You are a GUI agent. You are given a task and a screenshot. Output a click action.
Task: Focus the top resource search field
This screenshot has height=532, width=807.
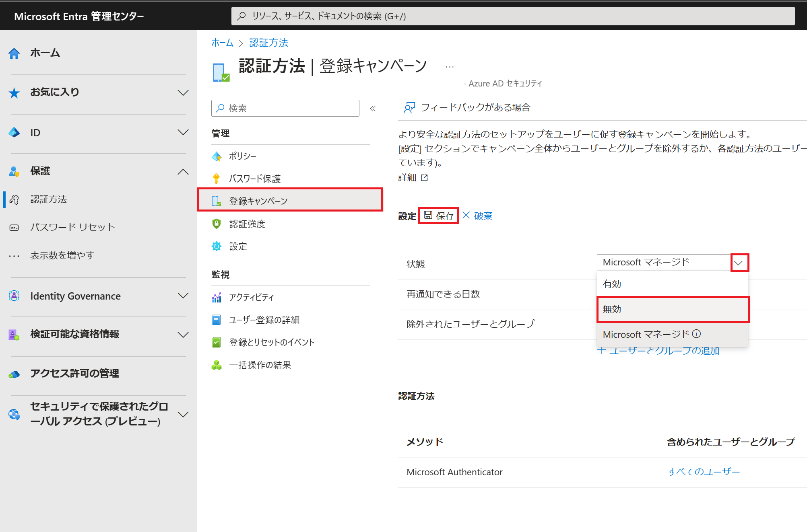pos(513,16)
